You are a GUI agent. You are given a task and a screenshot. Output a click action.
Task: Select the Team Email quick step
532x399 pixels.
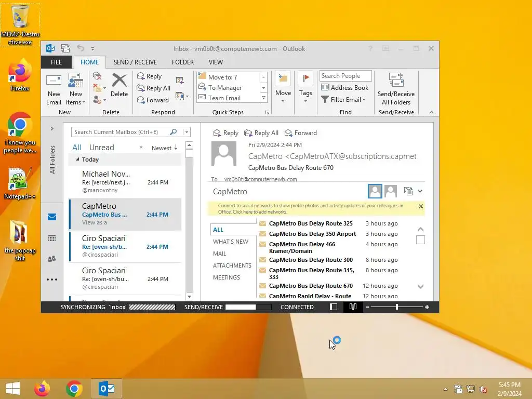click(228, 98)
